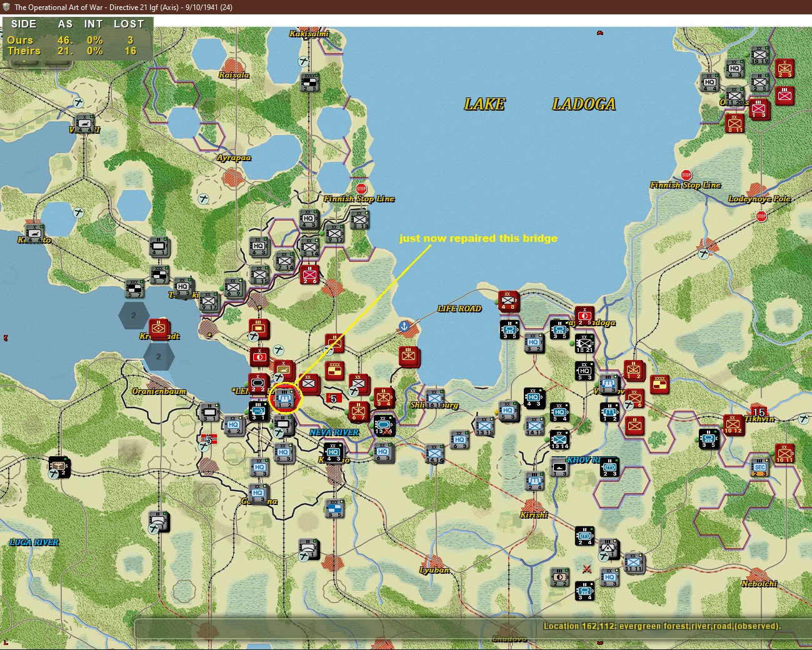Click the red crossed-swords battle marker near Lyuban

tap(586, 569)
